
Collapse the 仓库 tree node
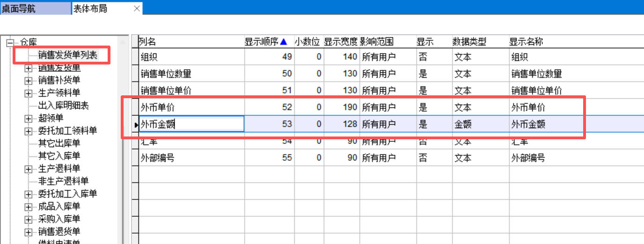pos(9,43)
